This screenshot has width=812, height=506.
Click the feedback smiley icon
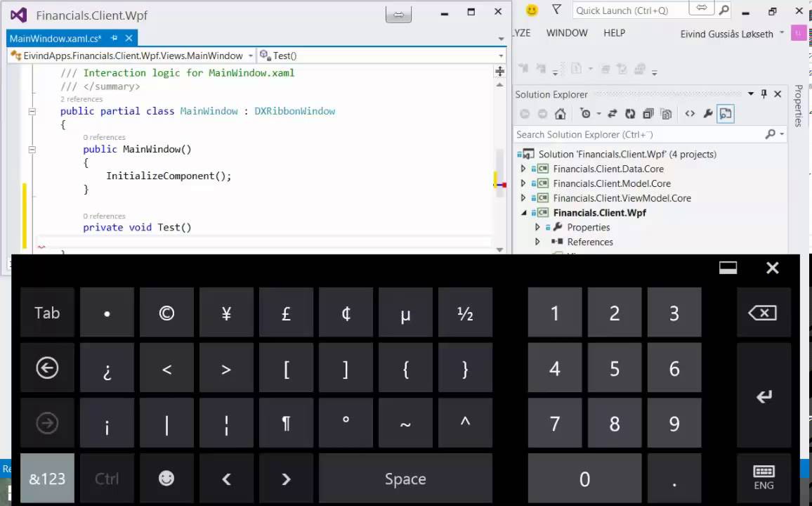click(531, 10)
